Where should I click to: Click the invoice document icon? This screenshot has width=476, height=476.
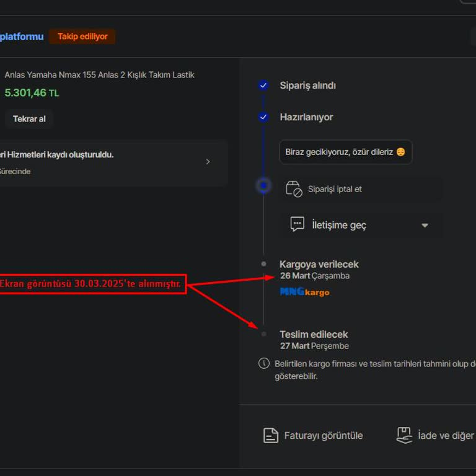click(271, 436)
